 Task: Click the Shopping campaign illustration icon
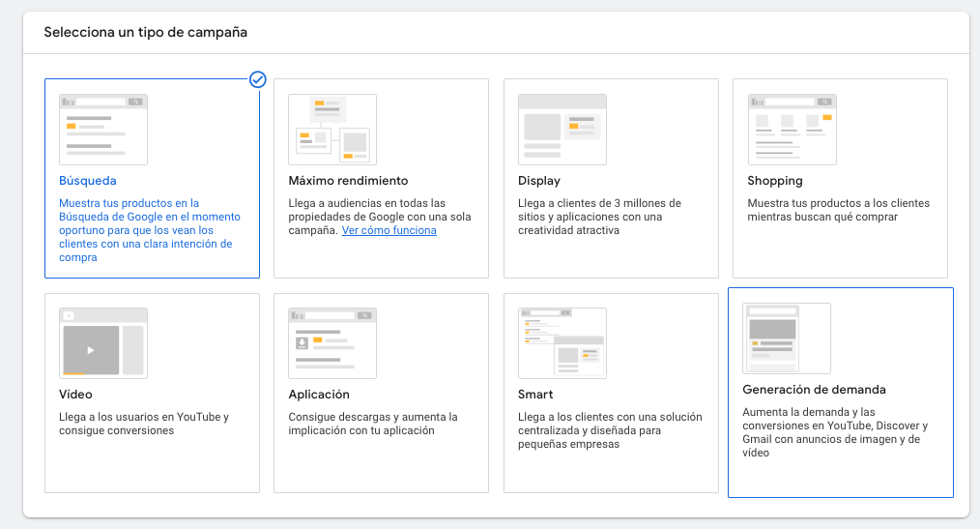point(792,130)
